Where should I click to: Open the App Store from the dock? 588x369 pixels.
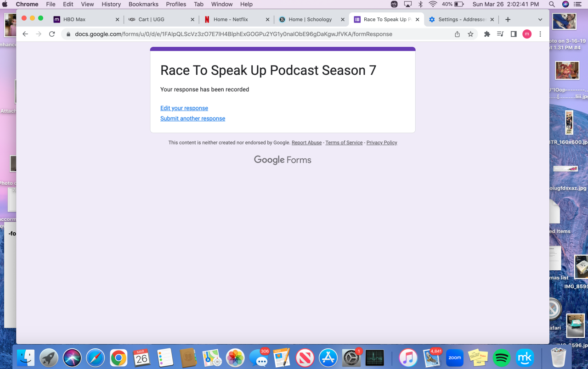(x=328, y=358)
